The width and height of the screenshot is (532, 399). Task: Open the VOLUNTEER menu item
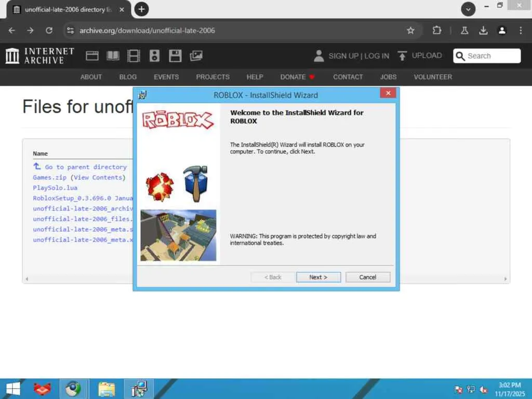click(433, 77)
